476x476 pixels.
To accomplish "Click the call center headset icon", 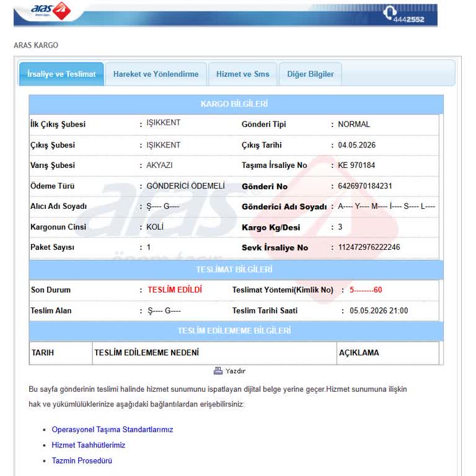I will point(389,13).
